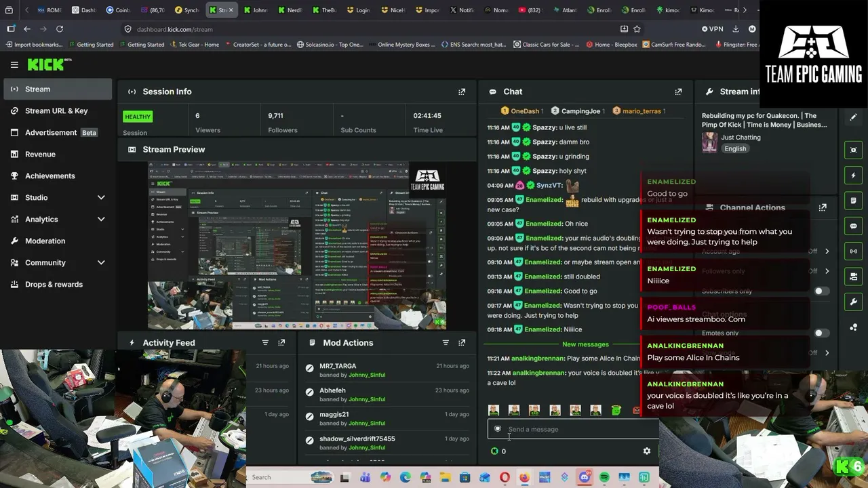The height and width of the screenshot is (488, 868).
Task: Pop out the Activity Feed panel
Action: 281,343
